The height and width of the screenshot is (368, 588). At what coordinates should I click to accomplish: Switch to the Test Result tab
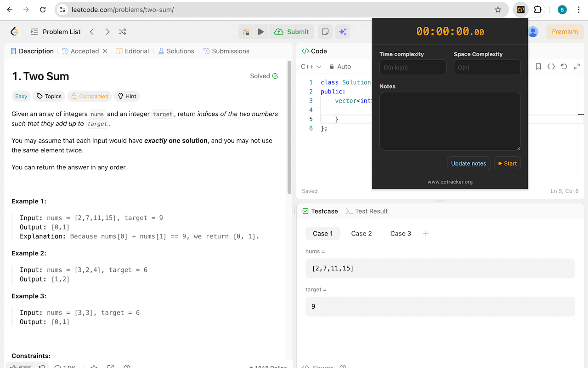pyautogui.click(x=371, y=211)
